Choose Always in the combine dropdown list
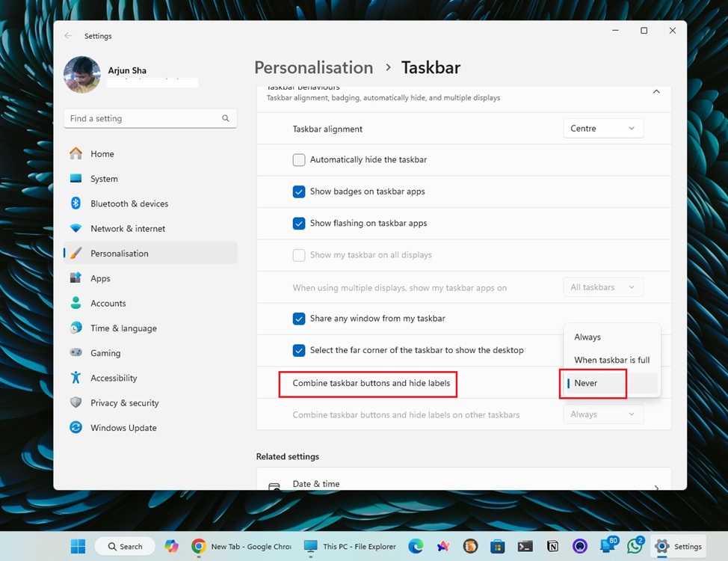728x561 pixels. 612,337
